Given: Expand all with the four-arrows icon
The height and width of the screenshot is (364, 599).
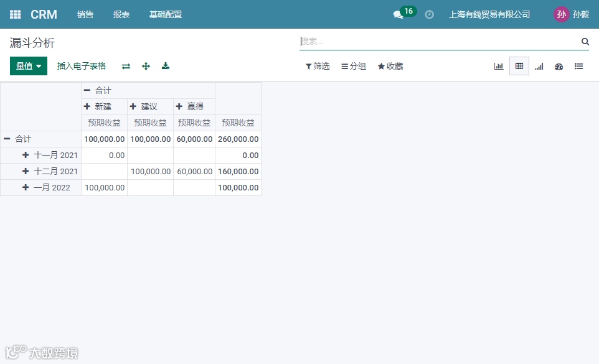Looking at the screenshot, I should tap(146, 67).
